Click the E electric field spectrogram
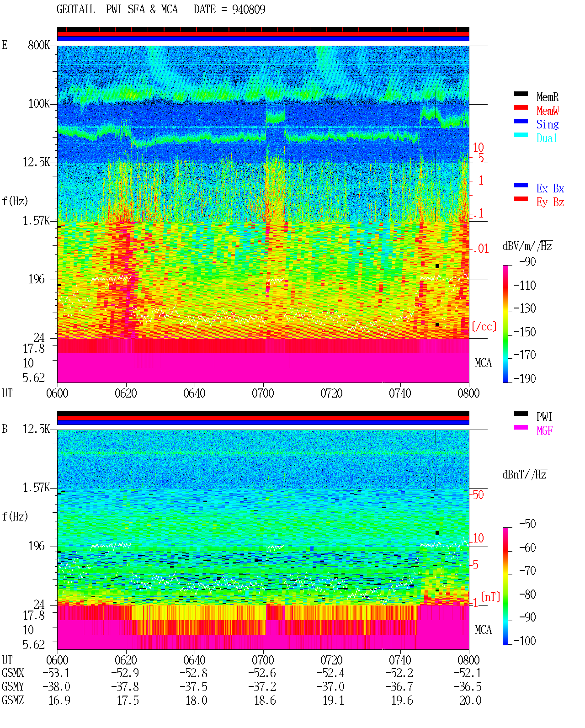This screenshot has width=585, height=728. (263, 214)
